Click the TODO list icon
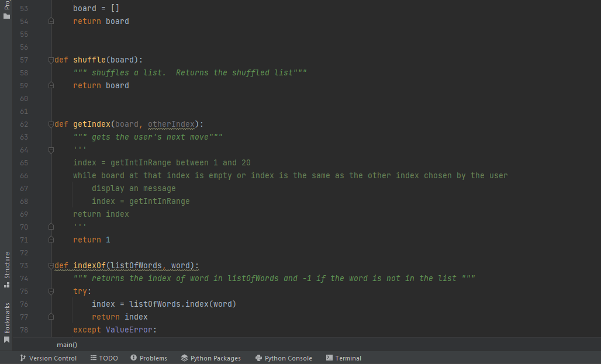 [x=93, y=358]
